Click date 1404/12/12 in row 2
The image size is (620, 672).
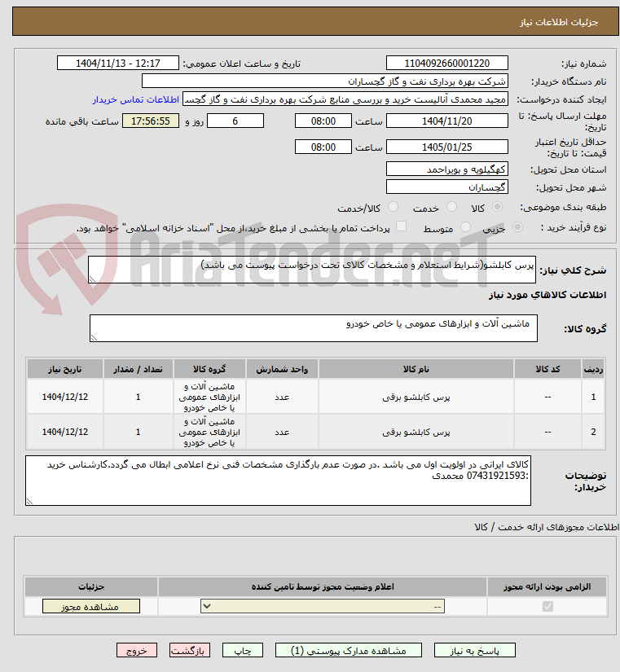click(x=64, y=432)
